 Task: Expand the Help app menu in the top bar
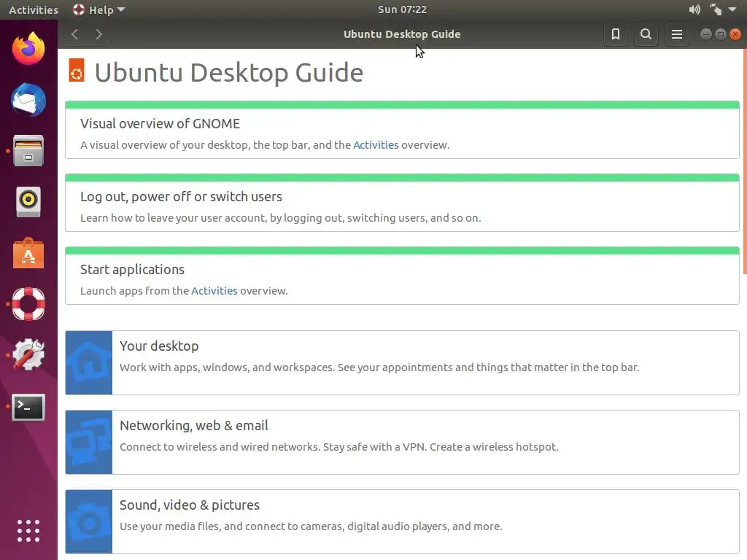pyautogui.click(x=99, y=9)
